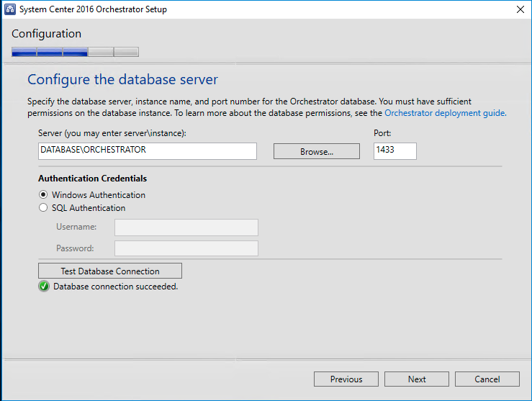Click the green connection success checkmark icon
This screenshot has height=401, width=532.
(45, 287)
